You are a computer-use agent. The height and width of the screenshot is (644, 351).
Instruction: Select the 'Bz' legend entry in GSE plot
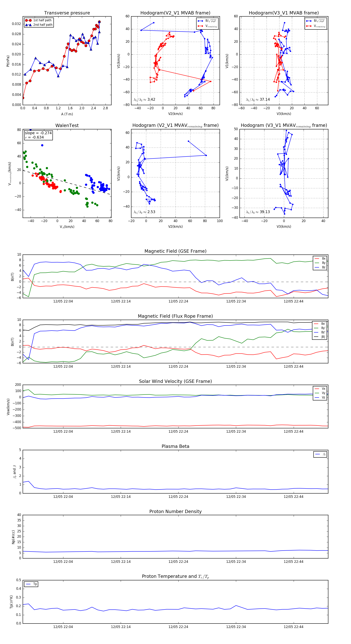(320, 267)
